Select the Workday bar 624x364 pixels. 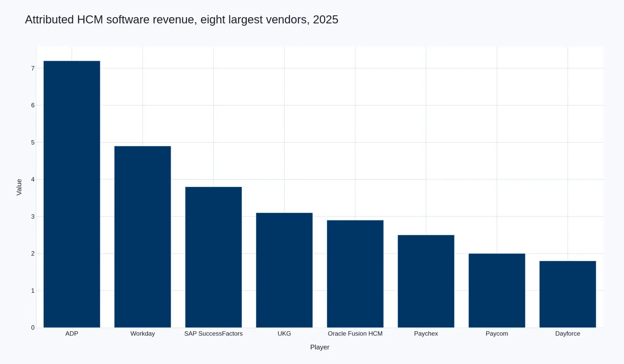[x=143, y=237]
